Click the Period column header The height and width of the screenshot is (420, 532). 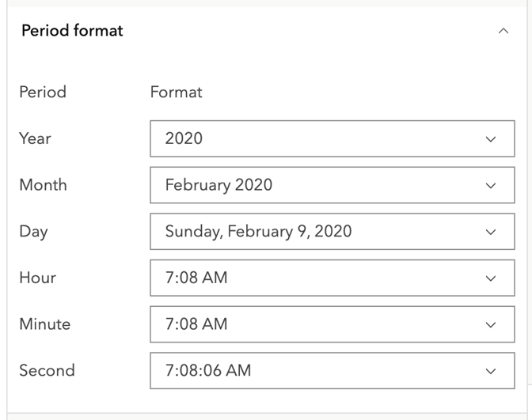(43, 93)
